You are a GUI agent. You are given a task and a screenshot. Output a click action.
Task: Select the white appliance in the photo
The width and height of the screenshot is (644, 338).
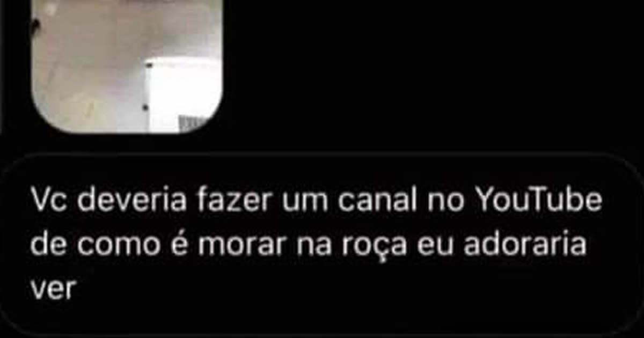tap(182, 94)
